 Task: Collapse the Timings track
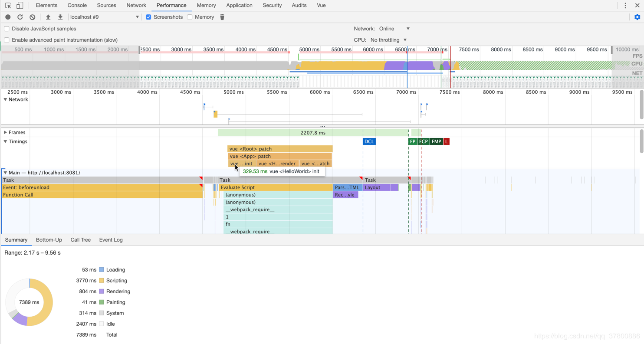click(x=5, y=141)
